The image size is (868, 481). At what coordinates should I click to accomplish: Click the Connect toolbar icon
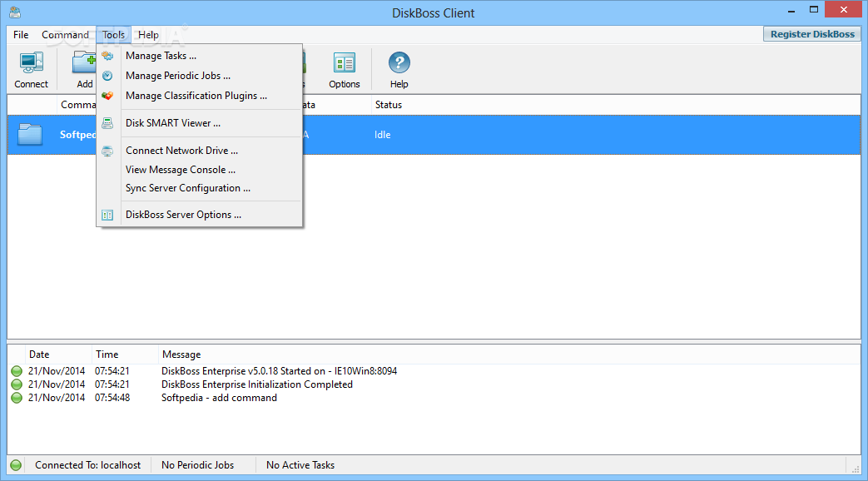pos(31,62)
